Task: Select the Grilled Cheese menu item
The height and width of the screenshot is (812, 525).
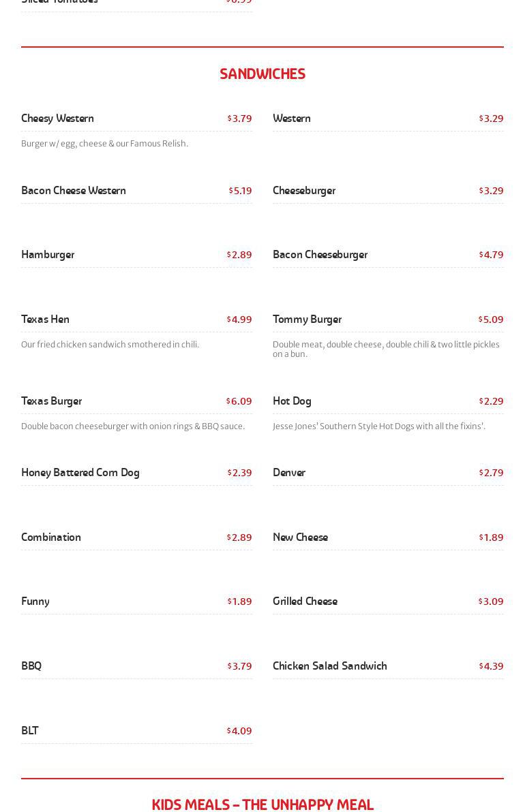Action: [305, 602]
